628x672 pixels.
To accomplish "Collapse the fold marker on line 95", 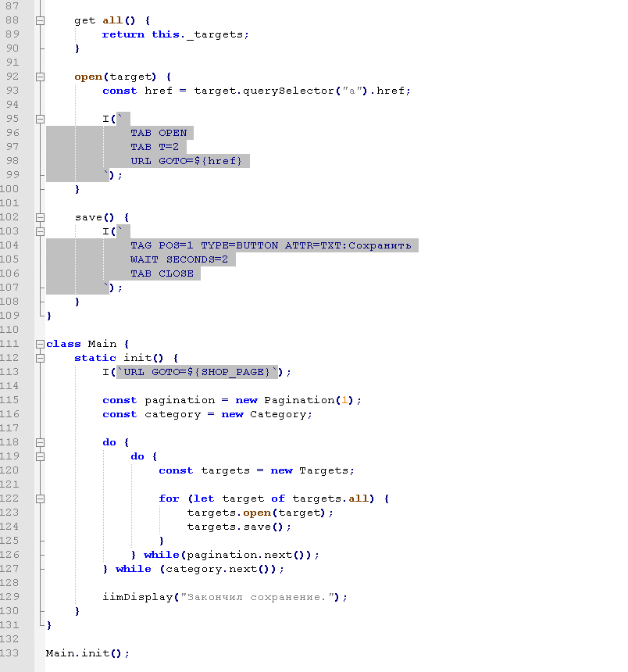I will (40, 119).
